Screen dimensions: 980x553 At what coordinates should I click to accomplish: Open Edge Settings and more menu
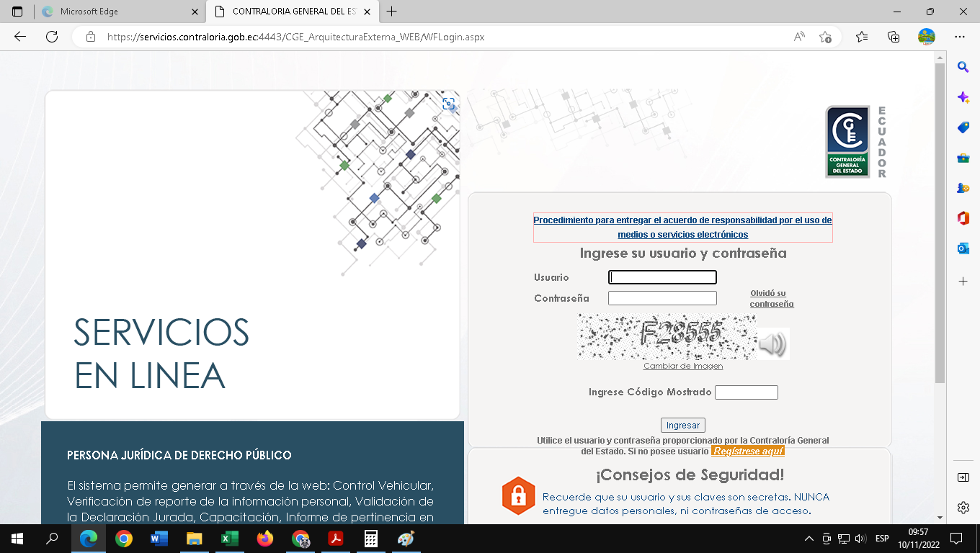(x=959, y=37)
